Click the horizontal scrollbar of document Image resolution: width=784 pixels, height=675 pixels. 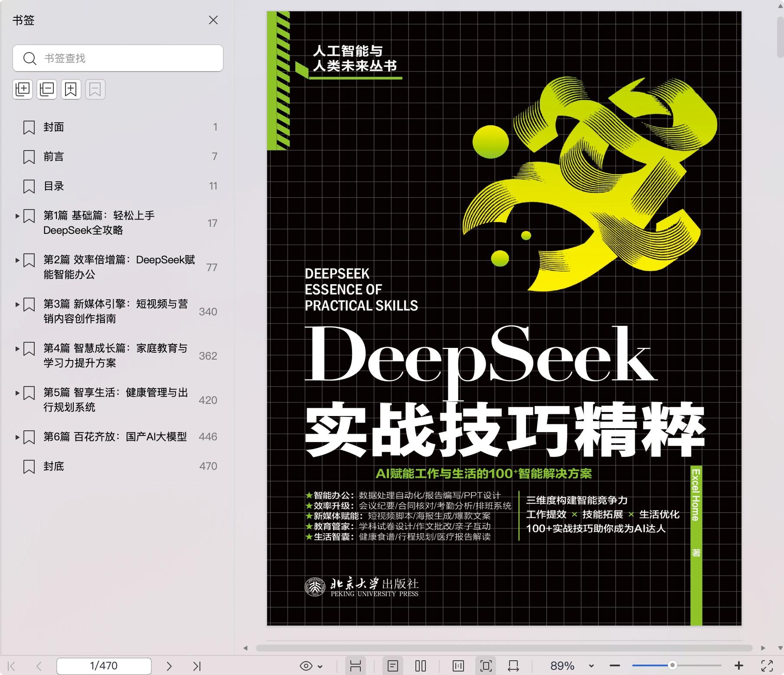[504, 648]
